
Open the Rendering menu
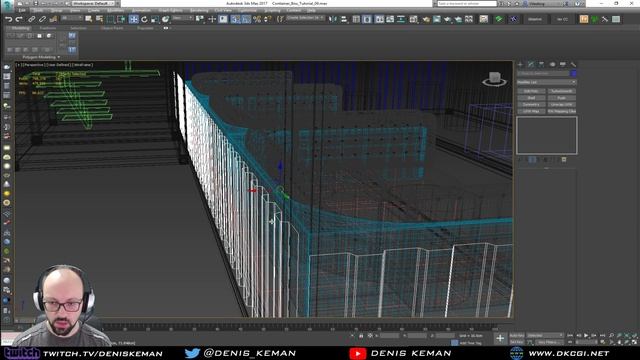pos(199,10)
